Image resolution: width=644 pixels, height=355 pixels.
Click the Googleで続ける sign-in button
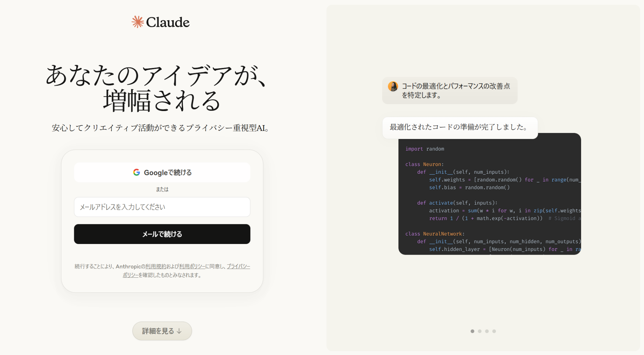(162, 172)
